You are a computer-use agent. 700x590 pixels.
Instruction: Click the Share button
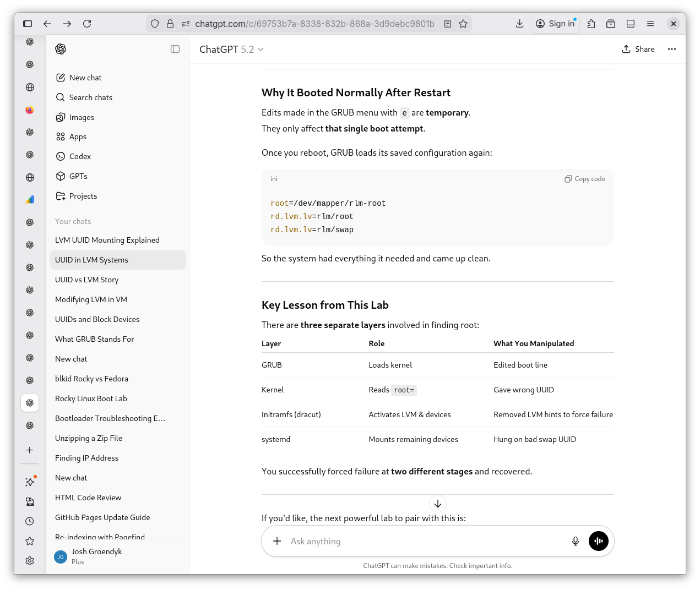coord(638,49)
